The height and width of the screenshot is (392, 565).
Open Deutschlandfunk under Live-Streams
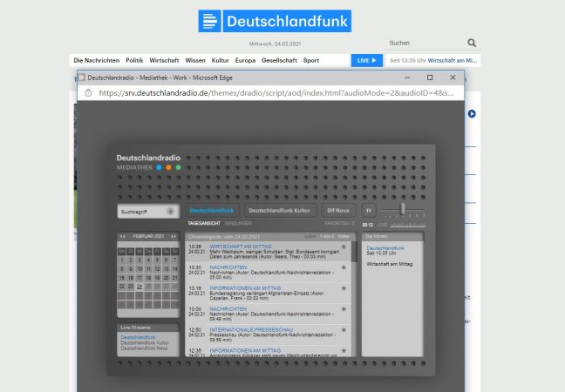coord(138,337)
